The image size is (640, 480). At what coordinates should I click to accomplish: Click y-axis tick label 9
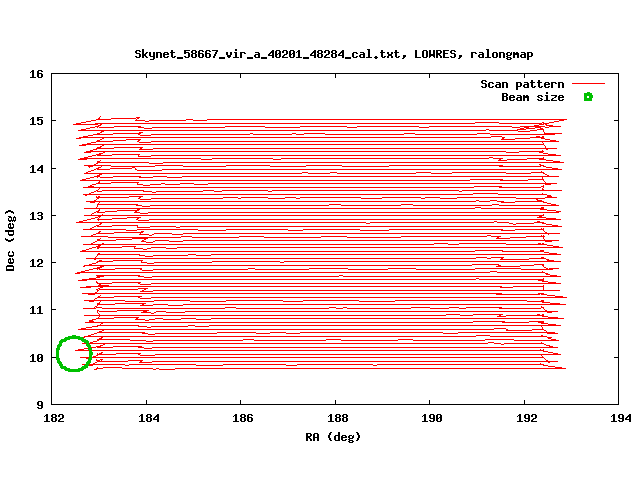tap(40, 405)
